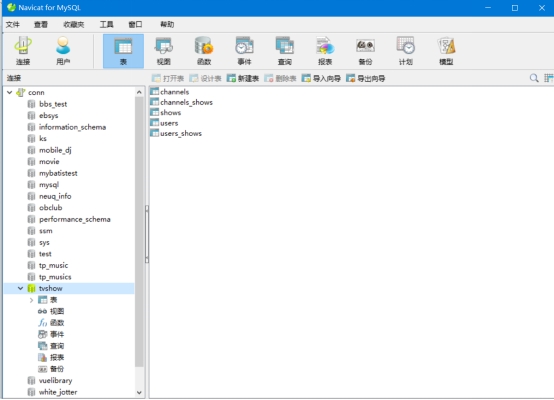
Task: Select the 查询 (Query) toolbar icon
Action: tap(285, 51)
